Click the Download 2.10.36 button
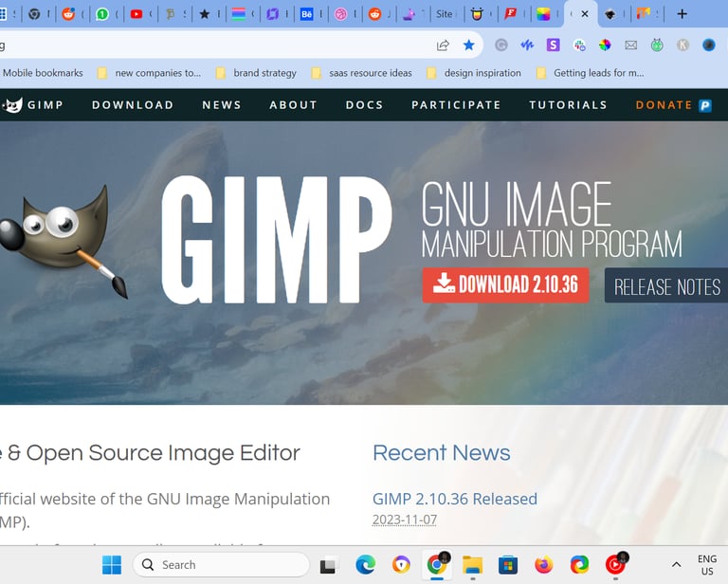 505,285
